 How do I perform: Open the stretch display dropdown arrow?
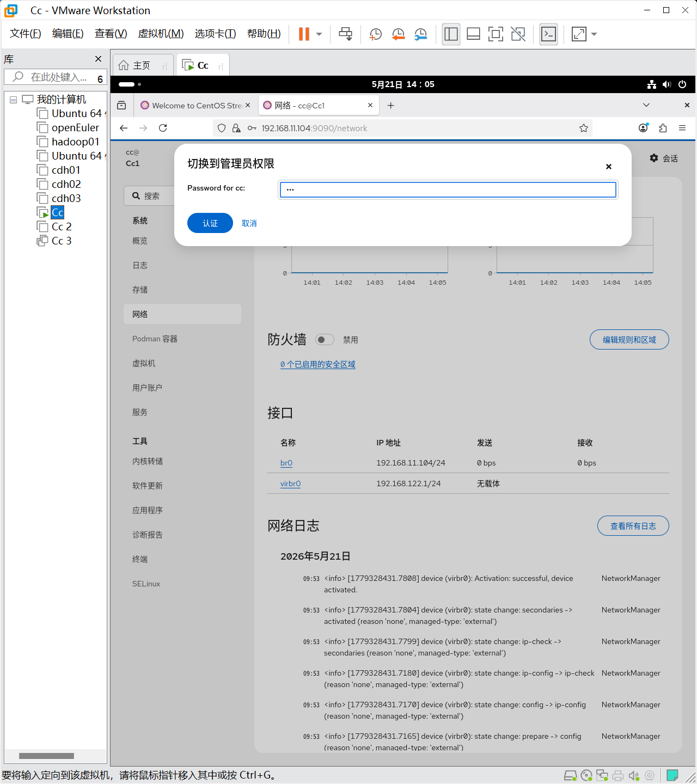[x=594, y=34]
